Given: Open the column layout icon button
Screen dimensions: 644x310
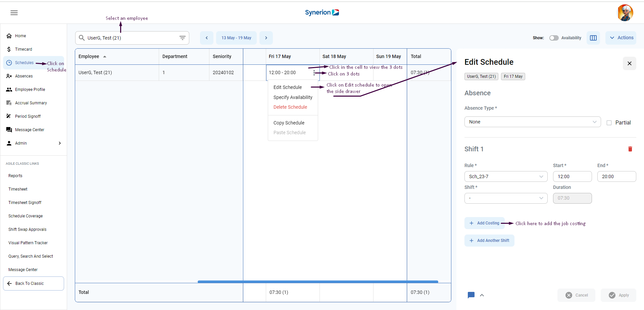Looking at the screenshot, I should pos(593,38).
